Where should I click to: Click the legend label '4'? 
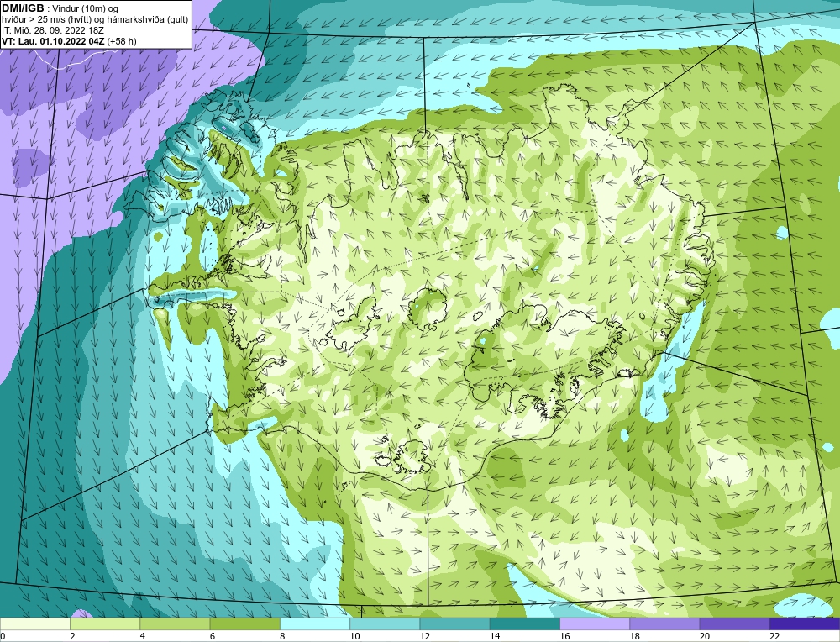coord(142,636)
